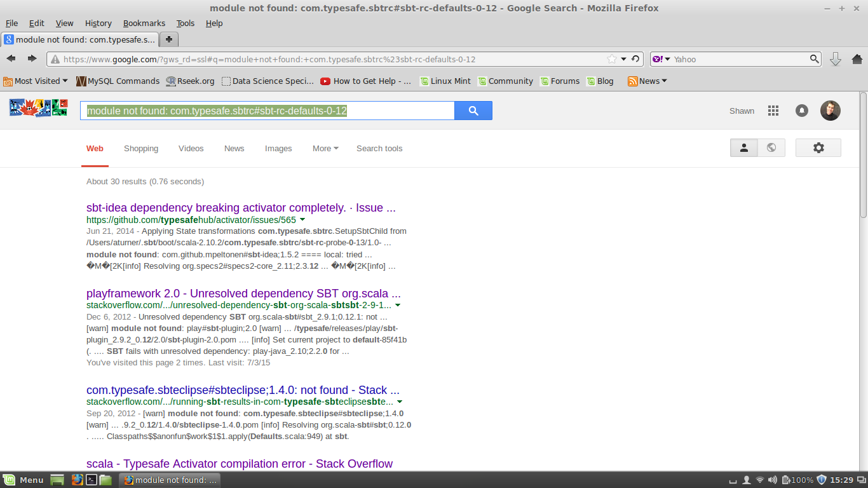Screen dimensions: 868x488
Task: Click the Google account profile picture
Action: [831, 111]
